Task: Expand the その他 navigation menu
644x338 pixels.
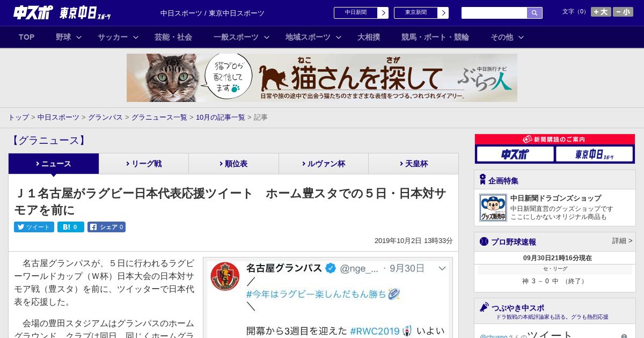Action: pyautogui.click(x=507, y=37)
